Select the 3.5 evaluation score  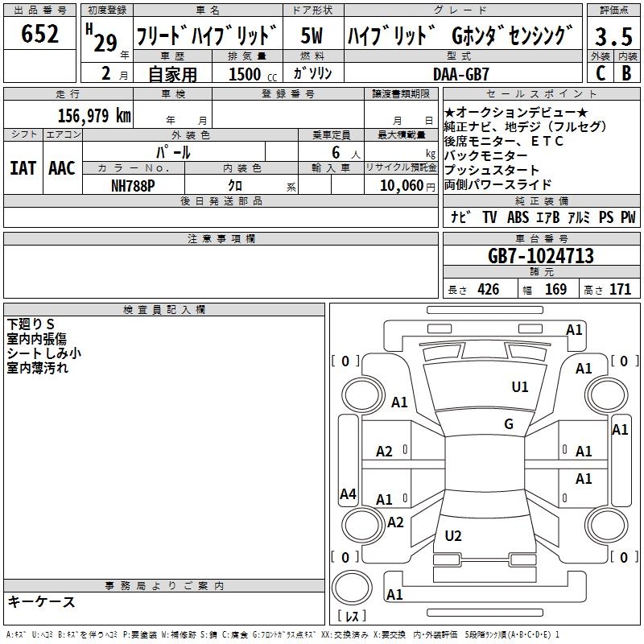click(x=613, y=37)
